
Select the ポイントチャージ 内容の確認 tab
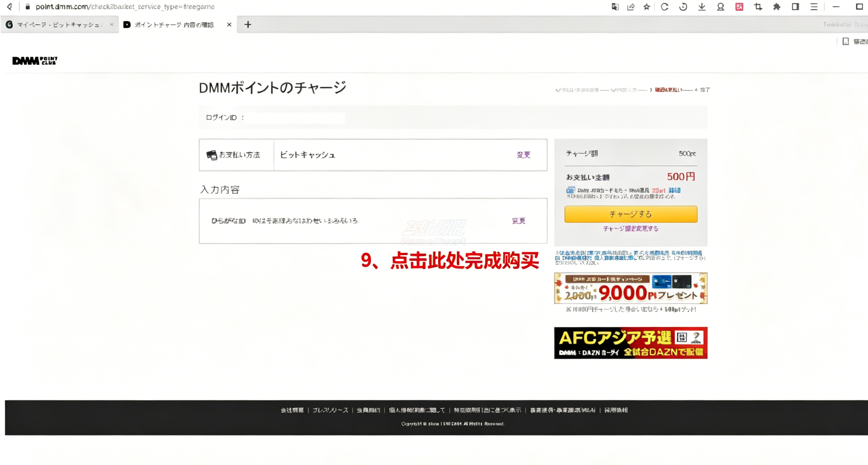[x=174, y=25]
